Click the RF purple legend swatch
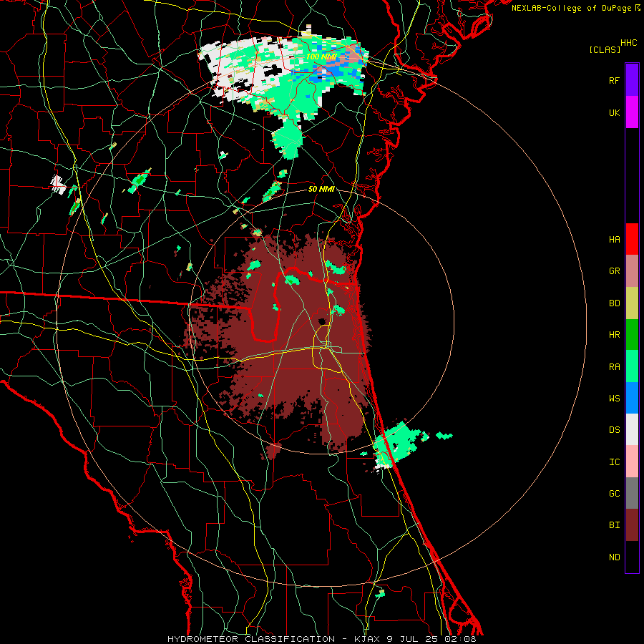644x644 pixels. point(632,80)
